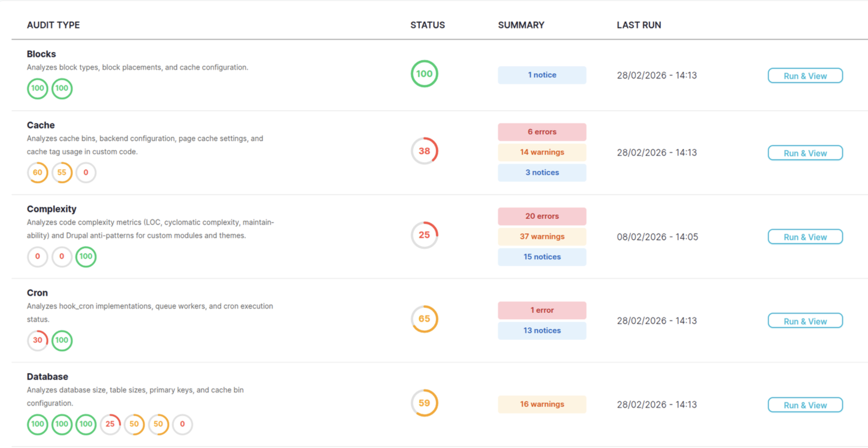
Task: Click the Cron overall score 65 circle
Action: click(424, 319)
